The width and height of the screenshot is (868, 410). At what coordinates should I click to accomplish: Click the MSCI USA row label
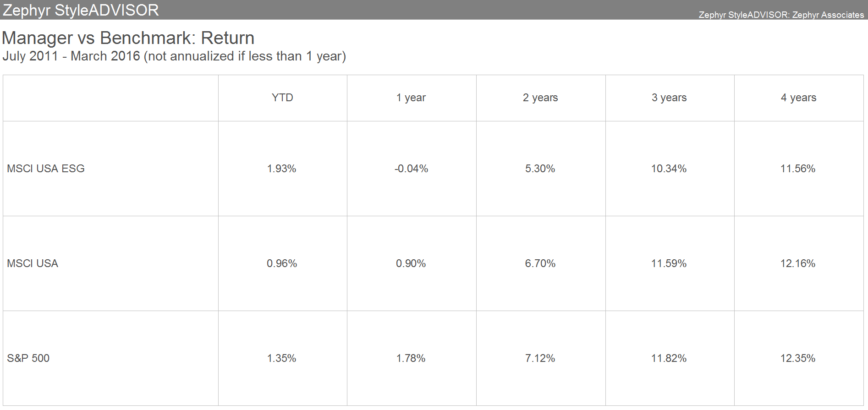[33, 263]
